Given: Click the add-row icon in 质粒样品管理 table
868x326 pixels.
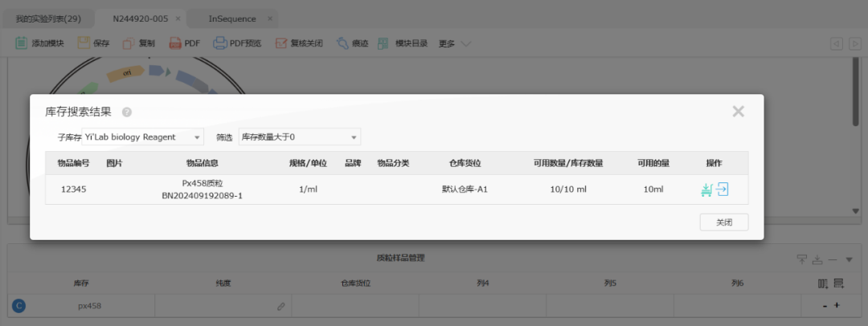Looking at the screenshot, I should tap(838, 283).
